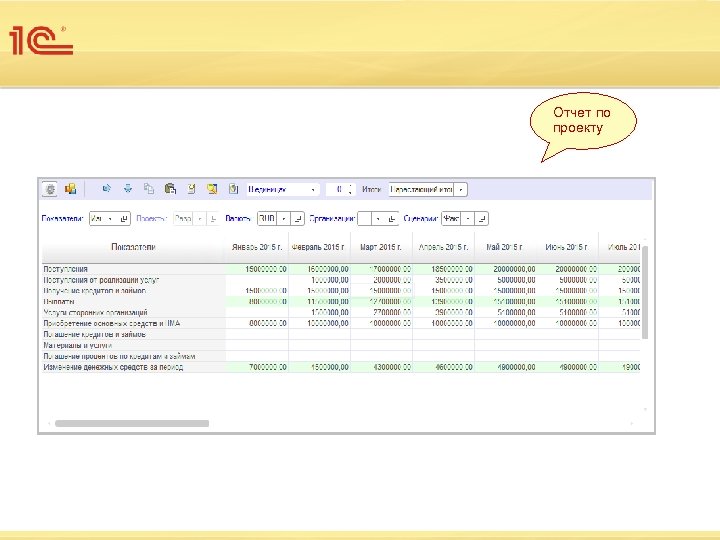The width and height of the screenshot is (720, 540).
Task: Click the Апрель 2015 г. column header
Action: (x=443, y=247)
